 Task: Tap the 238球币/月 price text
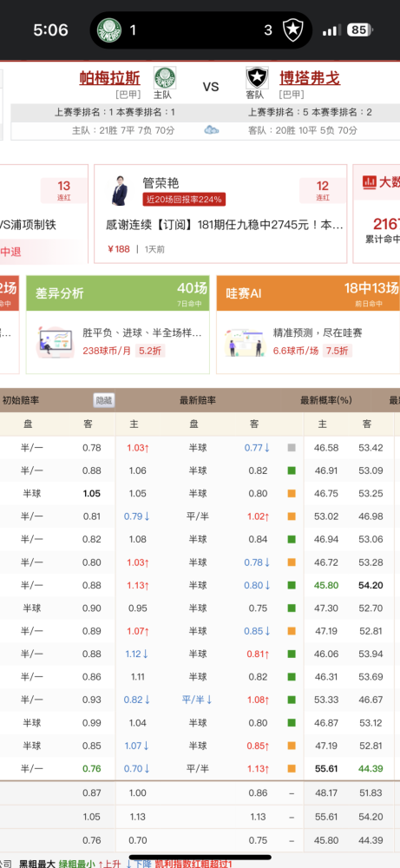click(106, 351)
